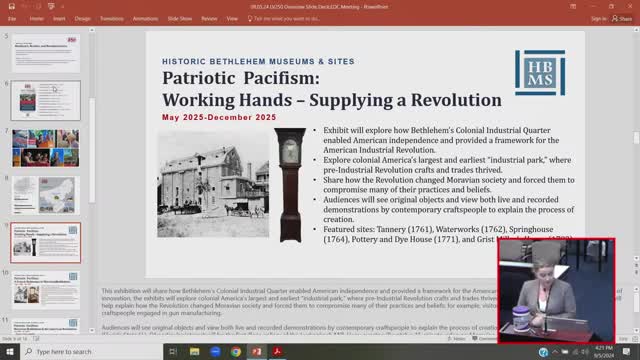Click the Share button
The height and width of the screenshot is (360, 640).
point(622,19)
